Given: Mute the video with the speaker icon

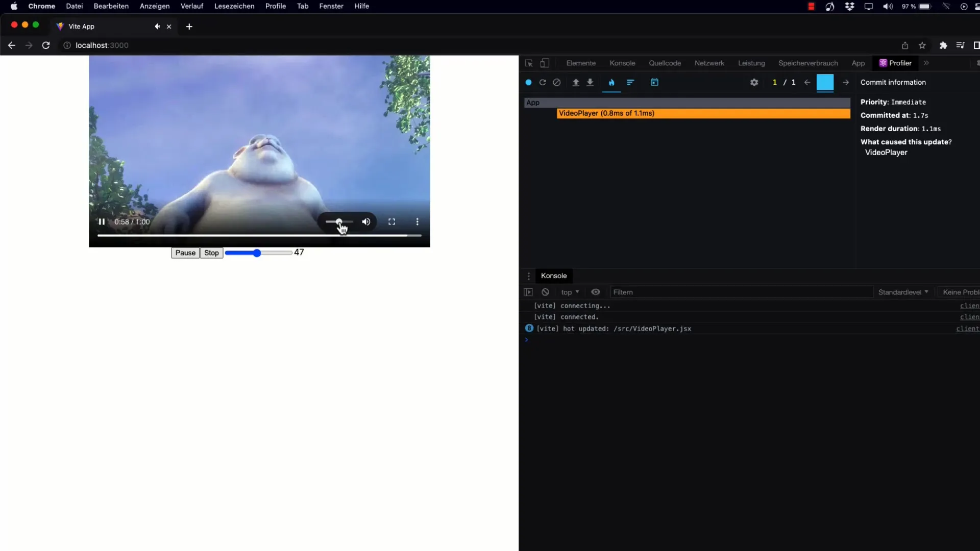Looking at the screenshot, I should click(366, 221).
